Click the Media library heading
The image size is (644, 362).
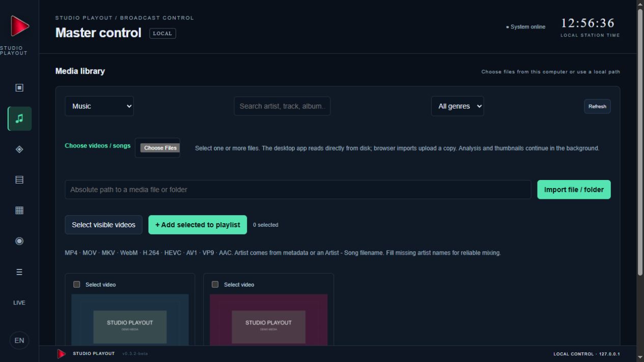coord(80,71)
